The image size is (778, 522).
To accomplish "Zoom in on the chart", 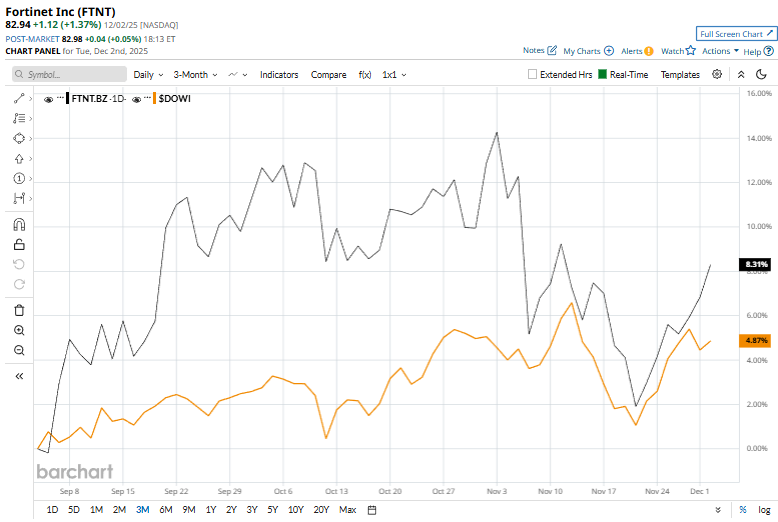I will (19, 330).
